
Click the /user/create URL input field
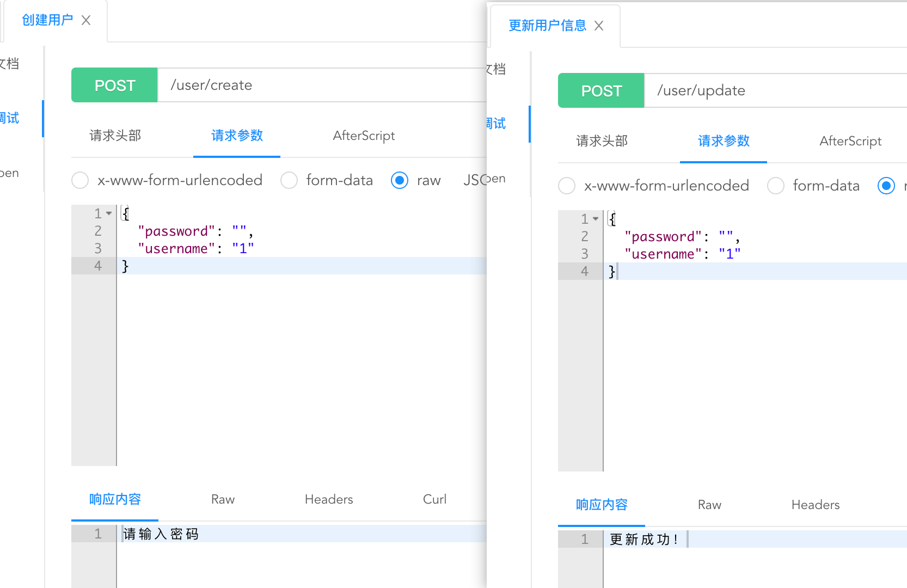pyautogui.click(x=321, y=85)
